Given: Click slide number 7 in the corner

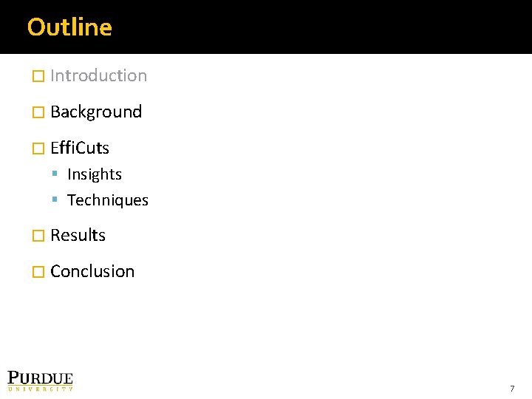Looking at the screenshot, I should tap(512, 389).
